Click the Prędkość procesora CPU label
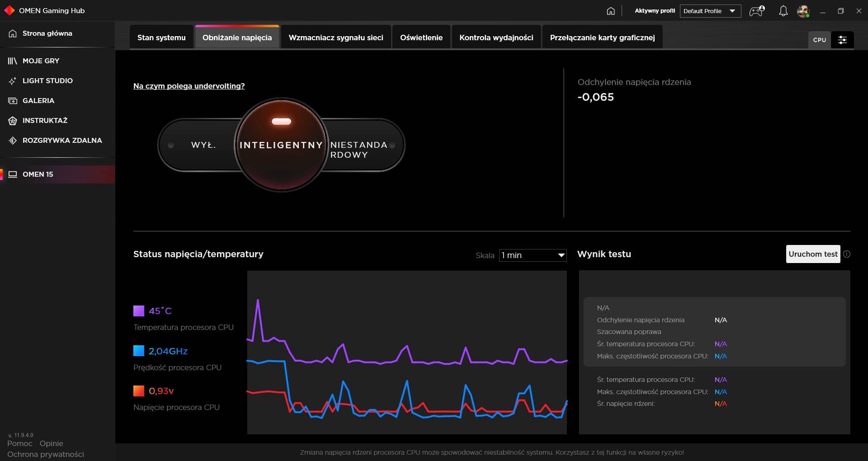868x461 pixels. (x=177, y=367)
